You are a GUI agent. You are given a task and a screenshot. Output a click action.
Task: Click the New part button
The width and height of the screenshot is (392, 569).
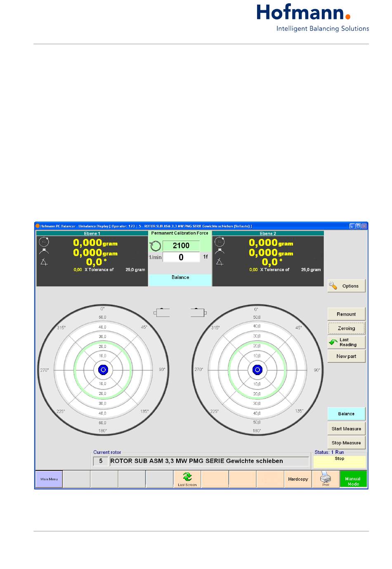pyautogui.click(x=346, y=356)
